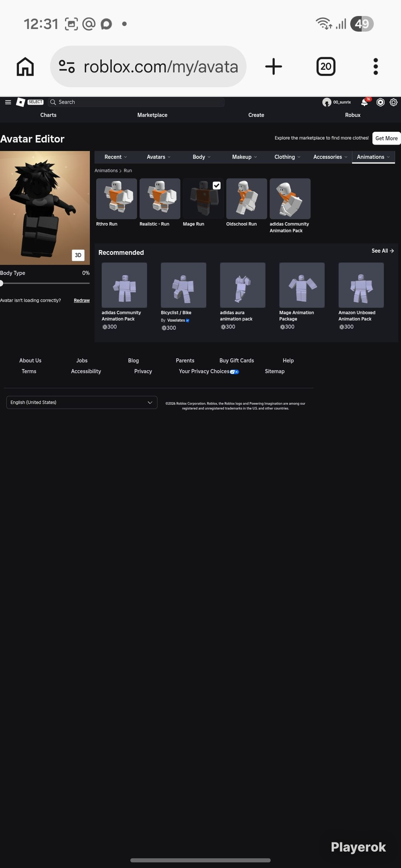Expand the Avatars dropdown

click(158, 157)
